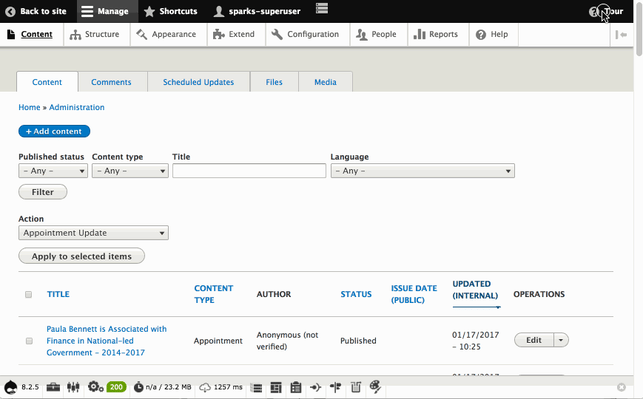Screen dimensions: 643x399
Task: Expand the Edit button arrow for operations
Action: coord(561,340)
